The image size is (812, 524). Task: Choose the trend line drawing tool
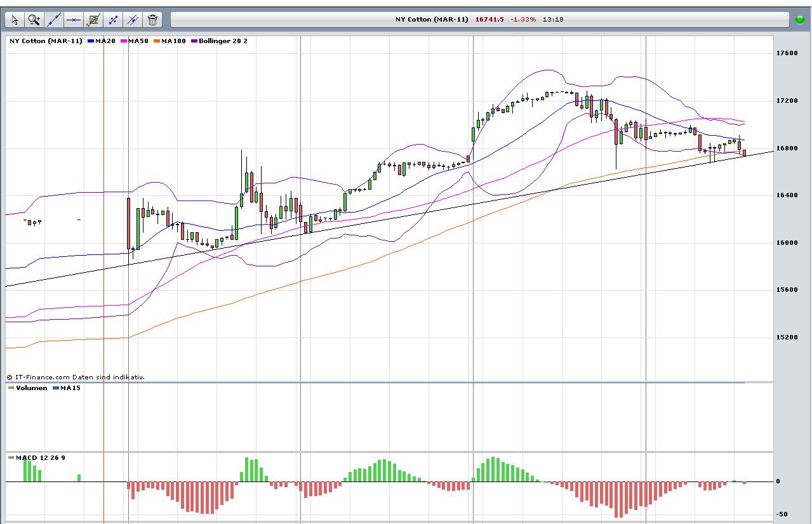click(x=54, y=20)
